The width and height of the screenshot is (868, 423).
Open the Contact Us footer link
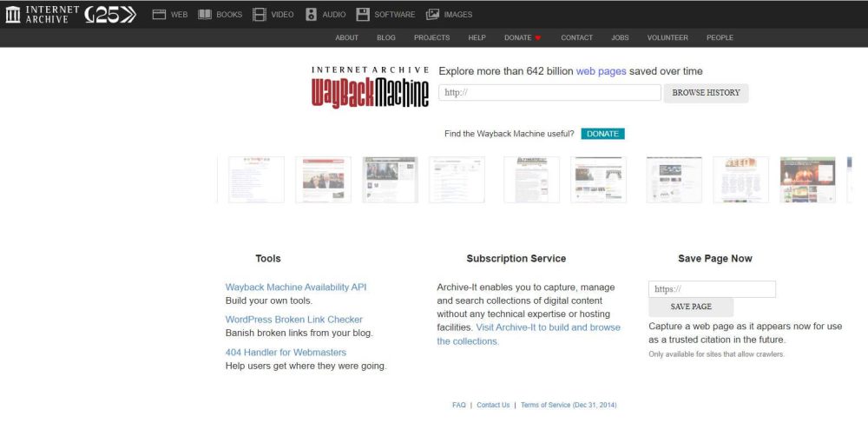tap(493, 406)
